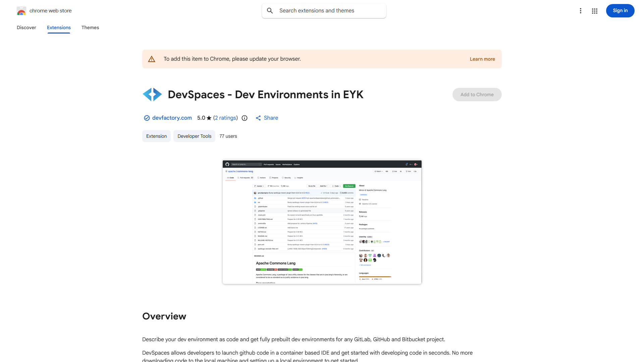Image resolution: width=644 pixels, height=362 pixels.
Task: Click the warning triangle in the banner
Action: [152, 59]
